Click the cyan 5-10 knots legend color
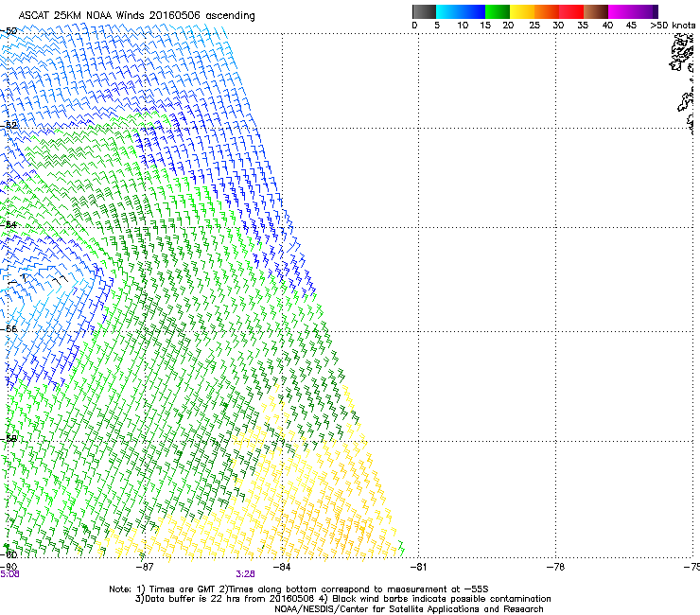 tap(448, 11)
